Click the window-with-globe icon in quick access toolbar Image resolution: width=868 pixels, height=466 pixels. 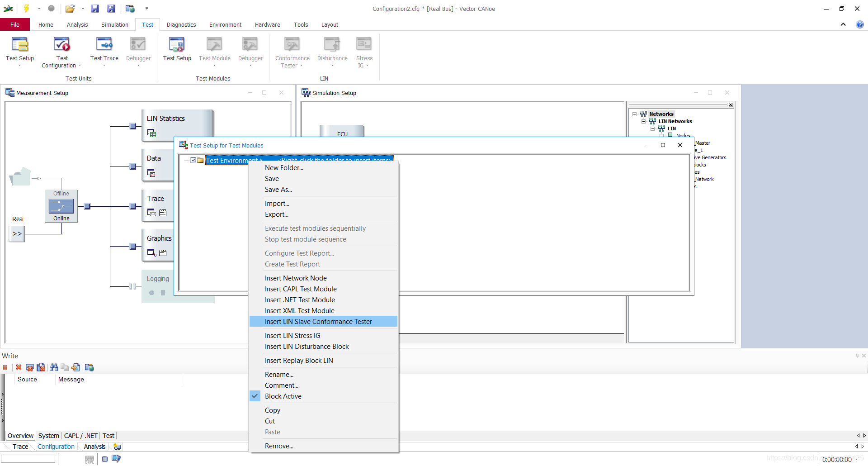point(130,8)
